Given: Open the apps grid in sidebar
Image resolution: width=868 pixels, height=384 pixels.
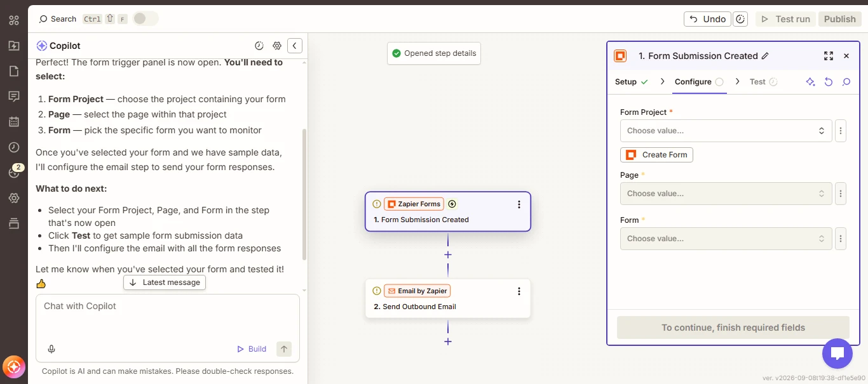Looking at the screenshot, I should pyautogui.click(x=14, y=20).
